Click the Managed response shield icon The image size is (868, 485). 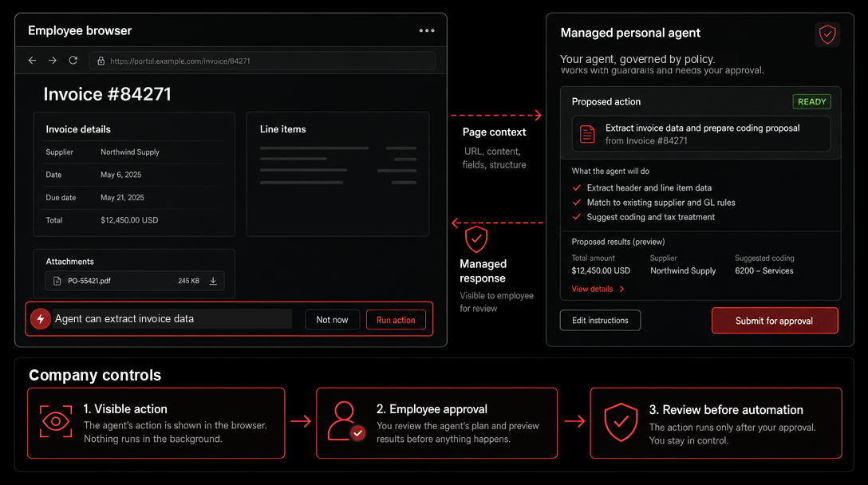coord(476,239)
